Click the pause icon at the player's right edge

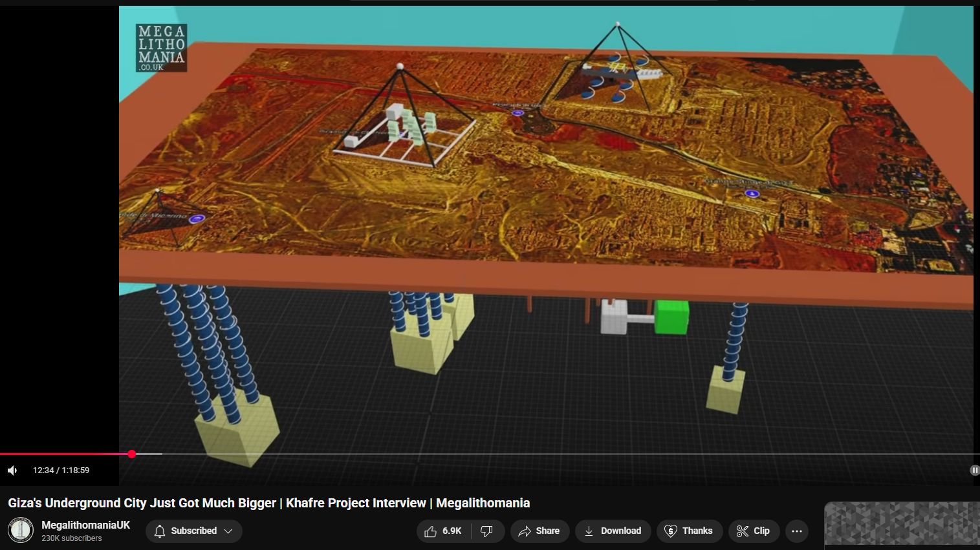point(974,471)
